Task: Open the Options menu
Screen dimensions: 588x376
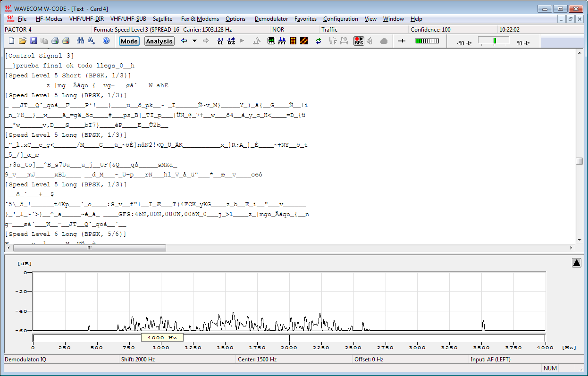Action: (235, 19)
